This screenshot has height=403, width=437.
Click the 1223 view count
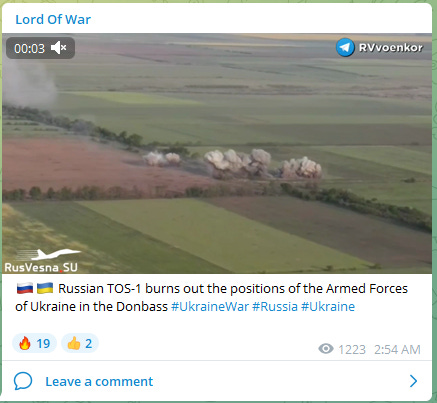[x=352, y=349]
